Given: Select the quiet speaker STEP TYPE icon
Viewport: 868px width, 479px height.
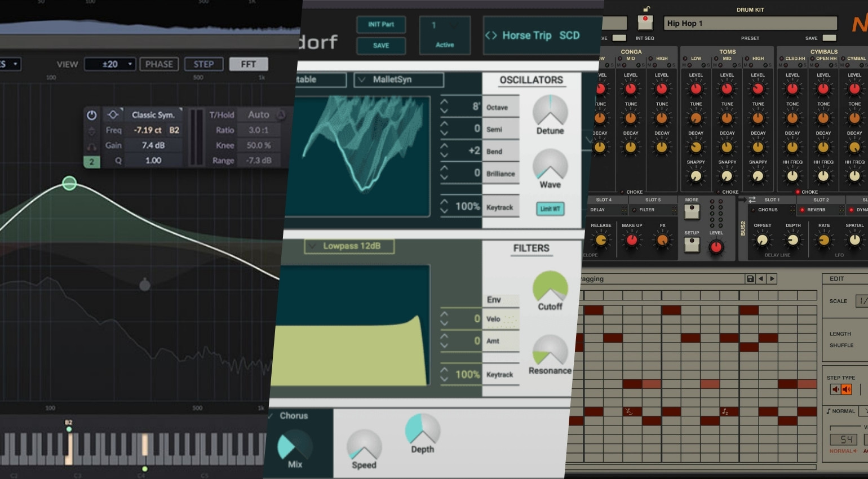Looking at the screenshot, I should 835,389.
